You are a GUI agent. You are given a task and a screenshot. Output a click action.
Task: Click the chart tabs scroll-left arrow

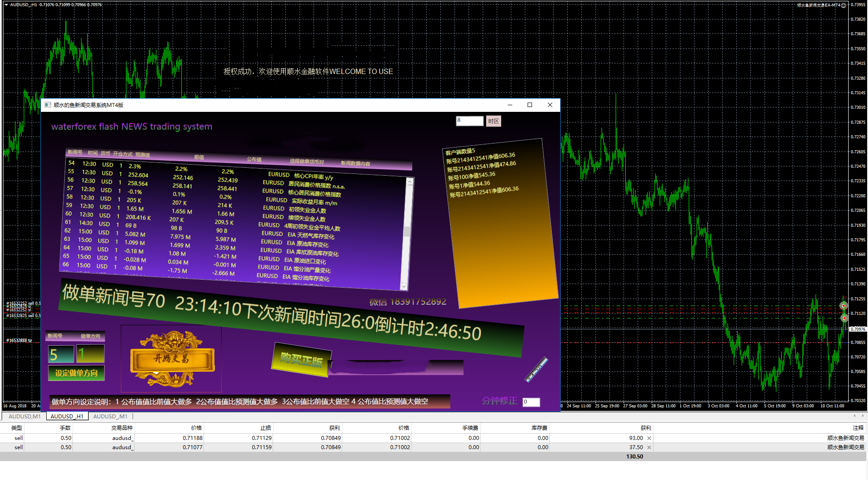click(x=854, y=416)
